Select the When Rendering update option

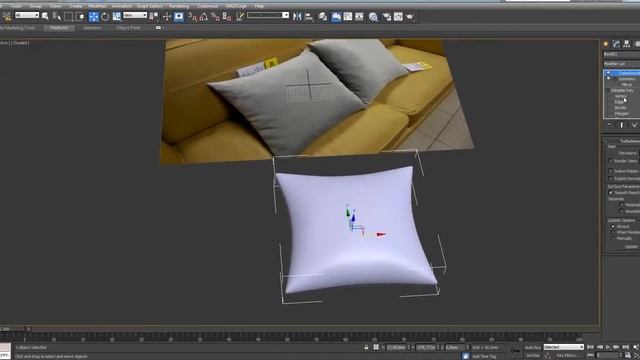(613, 232)
